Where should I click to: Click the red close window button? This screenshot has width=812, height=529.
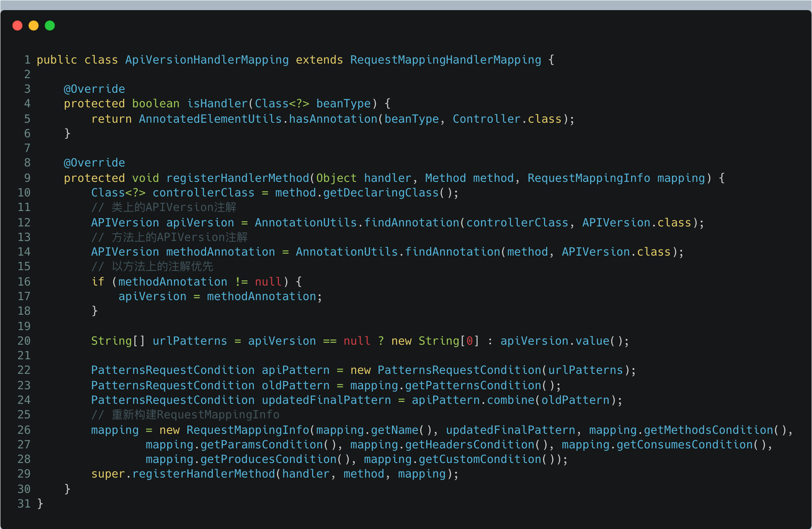tap(17, 26)
